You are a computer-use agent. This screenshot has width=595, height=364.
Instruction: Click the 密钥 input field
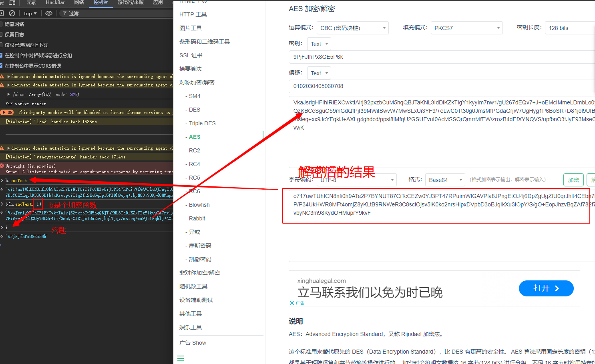[440, 57]
